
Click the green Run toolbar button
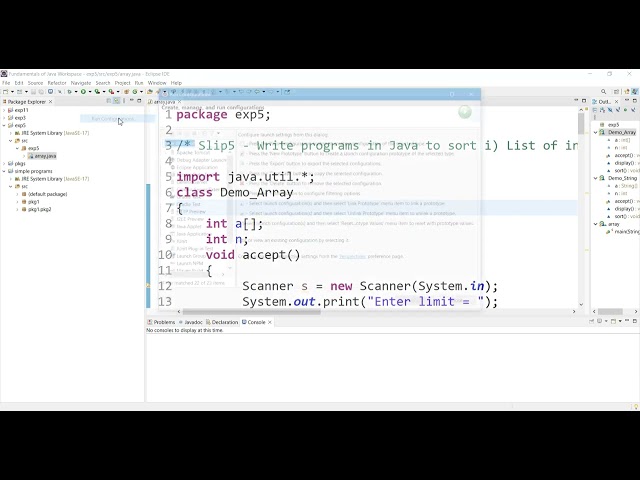click(x=83, y=92)
